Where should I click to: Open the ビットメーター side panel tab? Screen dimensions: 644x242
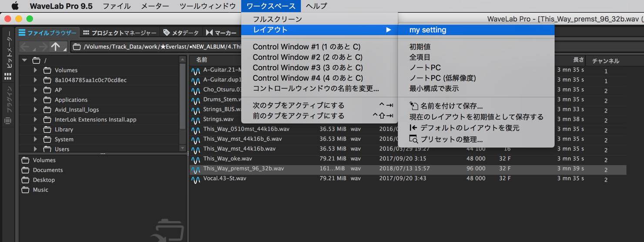pyautogui.click(x=8, y=49)
